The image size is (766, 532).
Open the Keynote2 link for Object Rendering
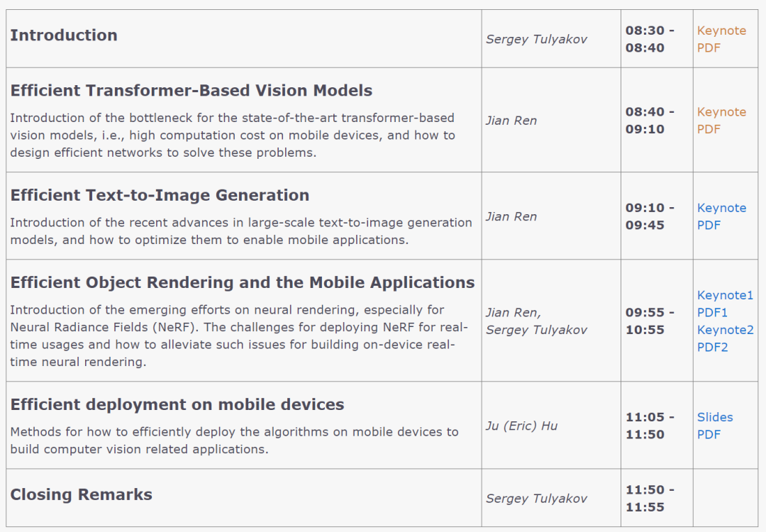(726, 330)
